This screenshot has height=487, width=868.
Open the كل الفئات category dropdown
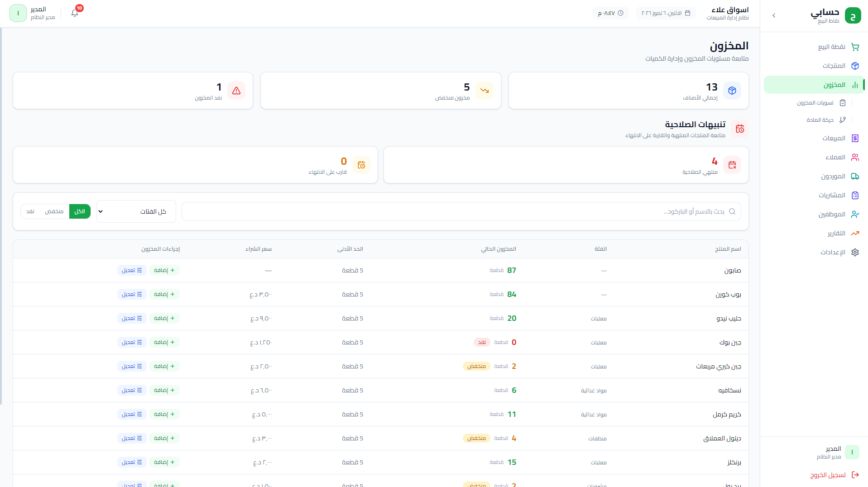pyautogui.click(x=136, y=211)
